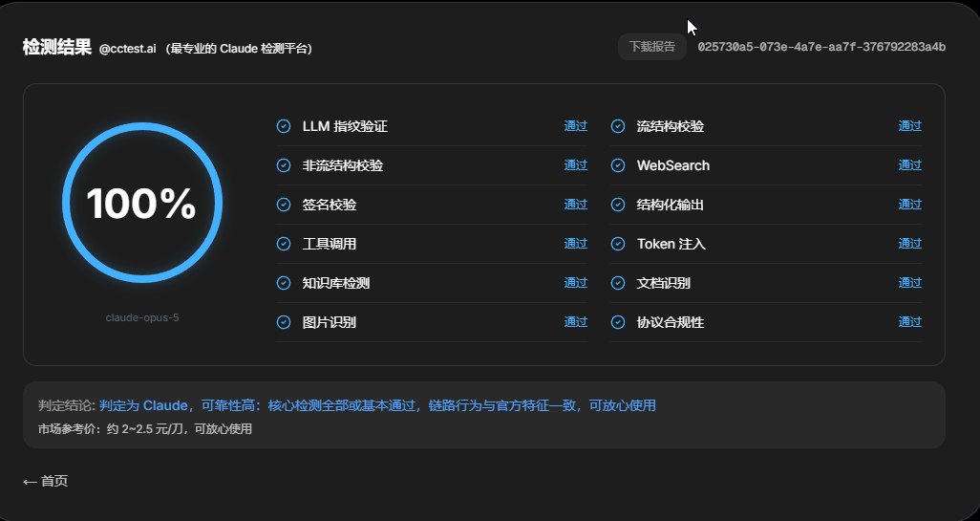
Task: Click the 通过 status for 签名校验
Action: [x=576, y=204]
